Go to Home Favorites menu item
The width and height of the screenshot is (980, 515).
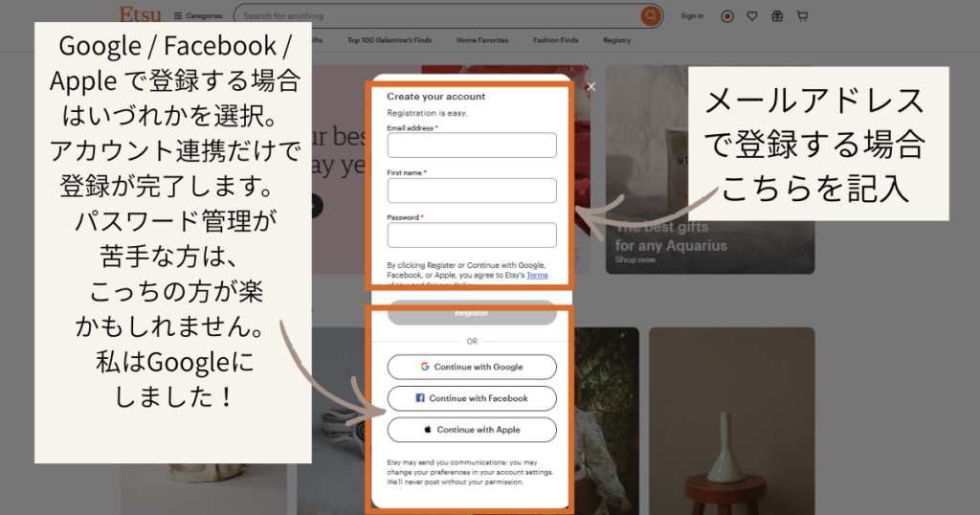(482, 40)
